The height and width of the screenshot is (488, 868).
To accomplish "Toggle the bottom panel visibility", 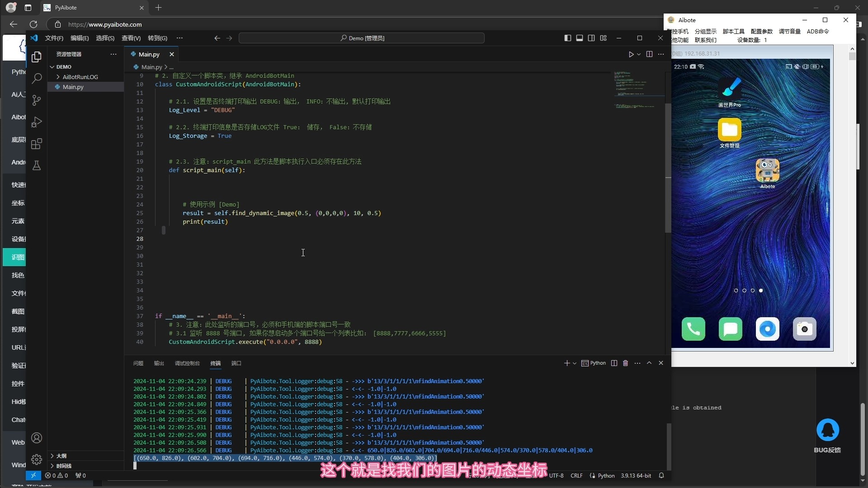I will point(580,38).
